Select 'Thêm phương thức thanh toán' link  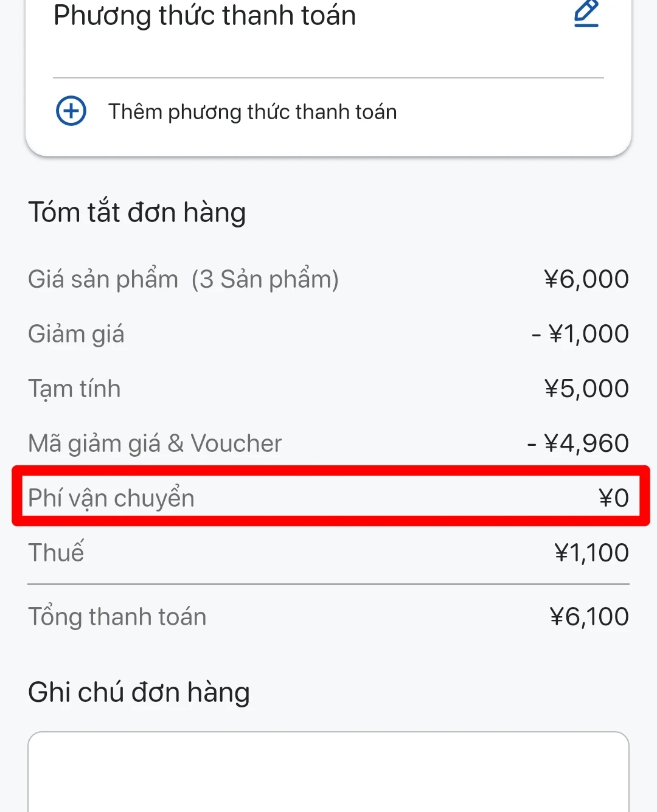point(252,112)
